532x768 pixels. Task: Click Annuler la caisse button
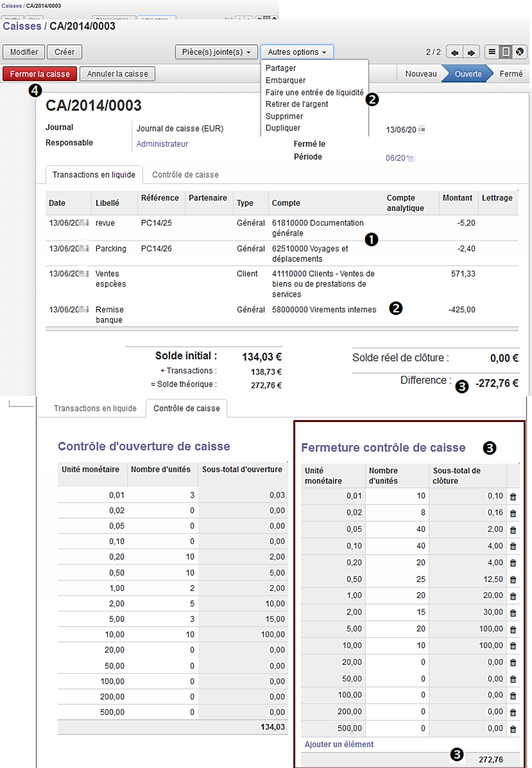118,74
